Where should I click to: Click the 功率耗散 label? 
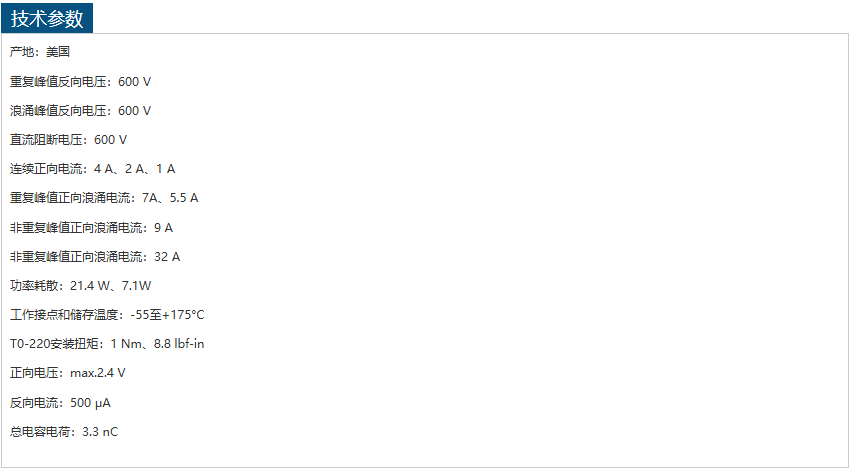pos(34,285)
